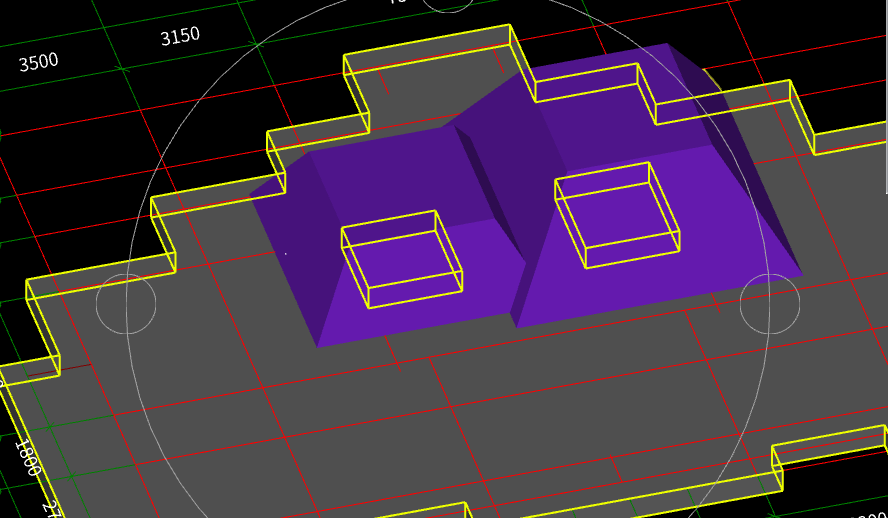The image size is (888, 518).
Task: Select the right yellow wireframe box on purple pit
Action: pyautogui.click(x=617, y=215)
